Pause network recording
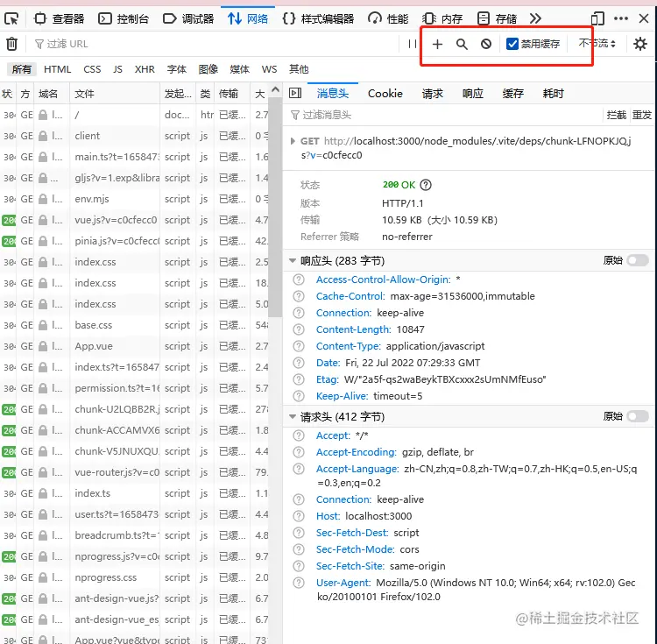 tap(413, 44)
